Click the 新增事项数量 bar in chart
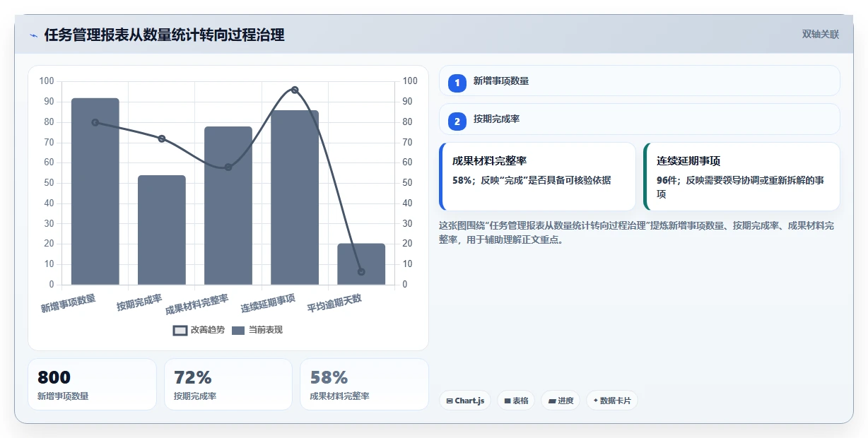This screenshot has width=868, height=438. pos(95,191)
